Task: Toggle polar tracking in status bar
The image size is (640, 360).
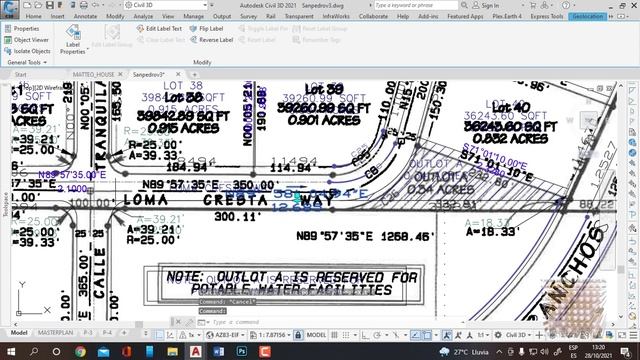Action: point(376,335)
